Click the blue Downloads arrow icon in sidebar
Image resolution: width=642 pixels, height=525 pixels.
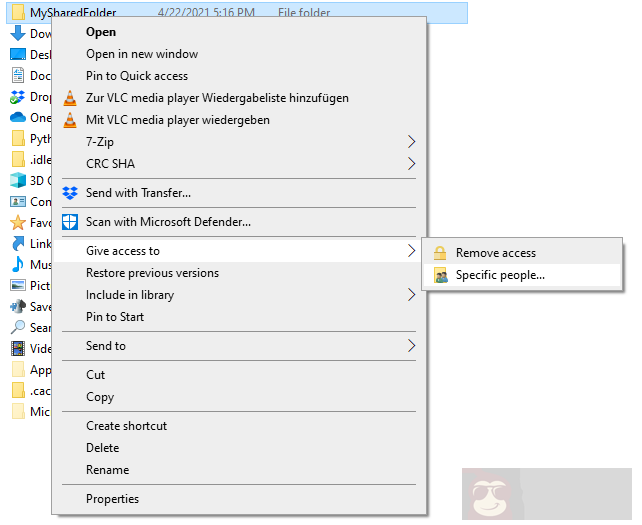18,33
